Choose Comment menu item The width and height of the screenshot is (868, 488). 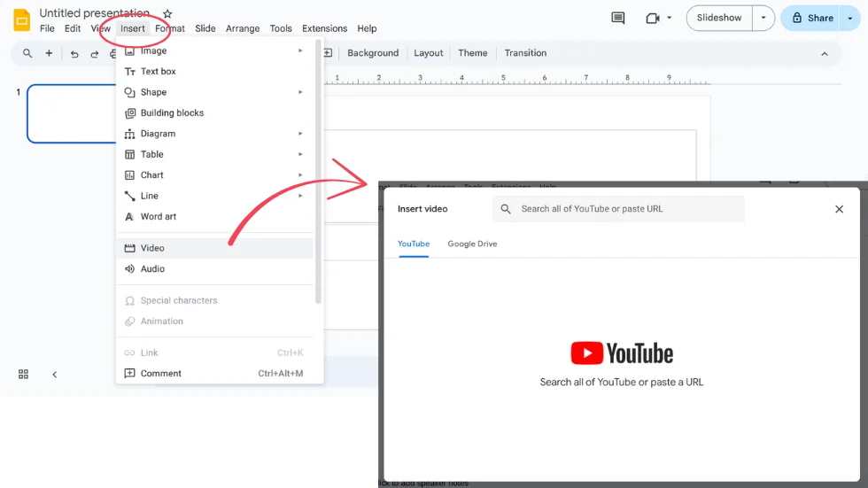[x=214, y=374]
